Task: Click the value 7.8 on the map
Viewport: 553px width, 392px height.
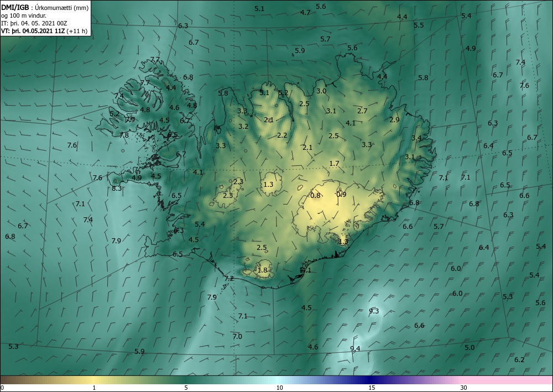Action: (x=124, y=135)
